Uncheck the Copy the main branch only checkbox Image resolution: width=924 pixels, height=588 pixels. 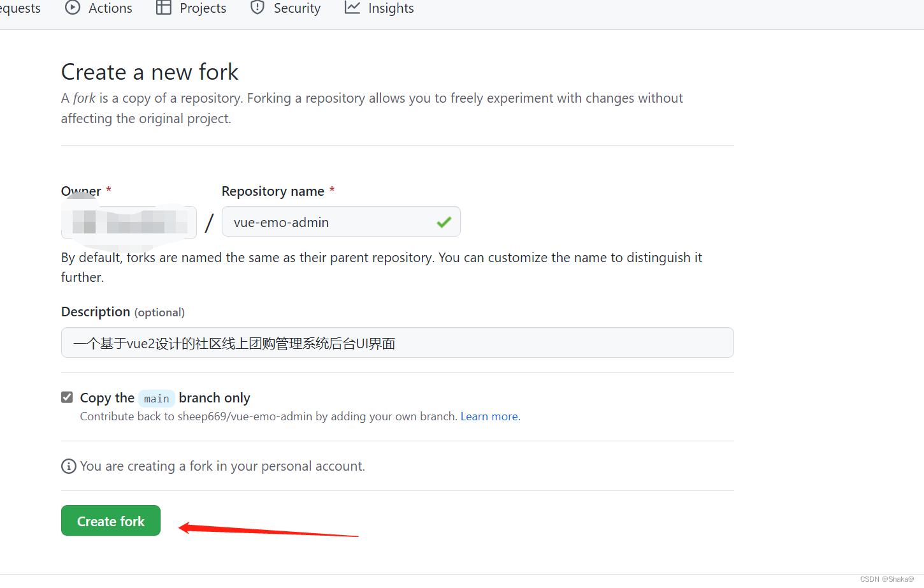(67, 397)
